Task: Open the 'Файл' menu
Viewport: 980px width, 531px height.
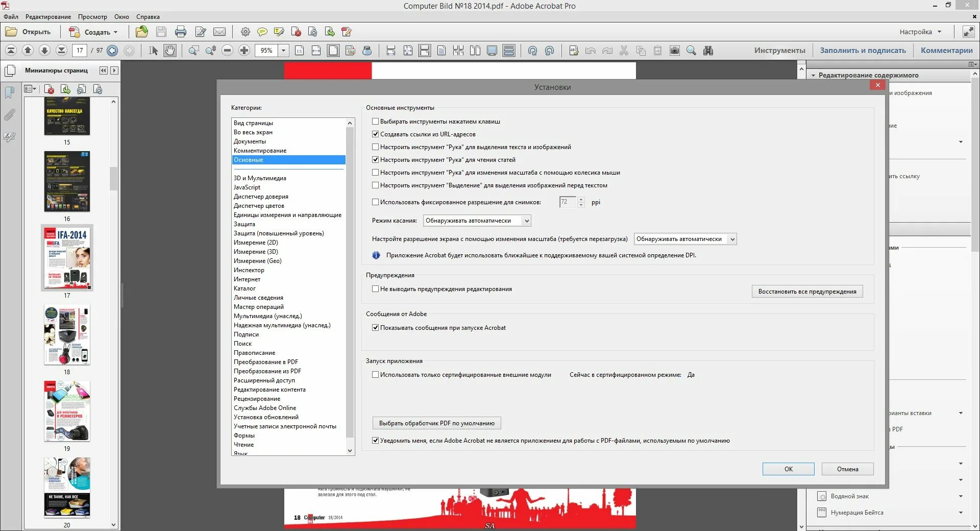Action: coord(11,17)
